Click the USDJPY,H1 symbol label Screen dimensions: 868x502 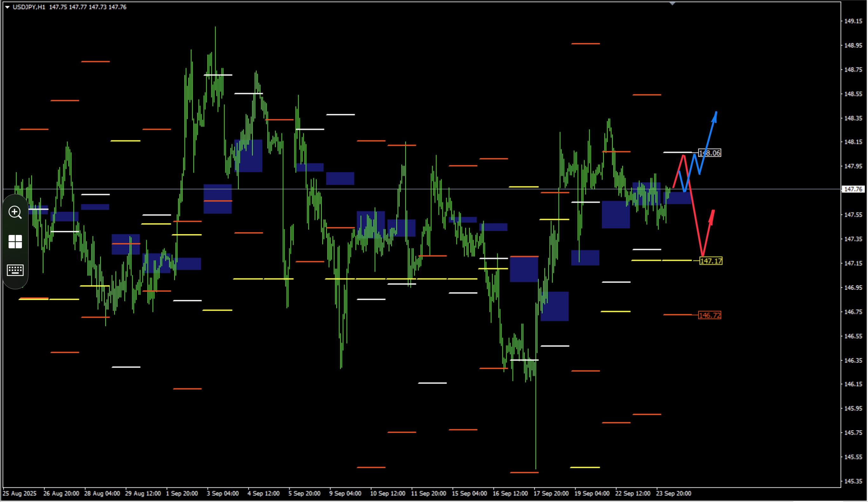coord(29,7)
